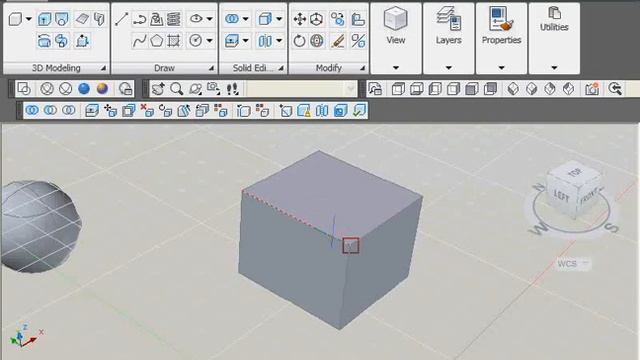Select the Line draw tool
This screenshot has width=640, height=360.
(122, 19)
